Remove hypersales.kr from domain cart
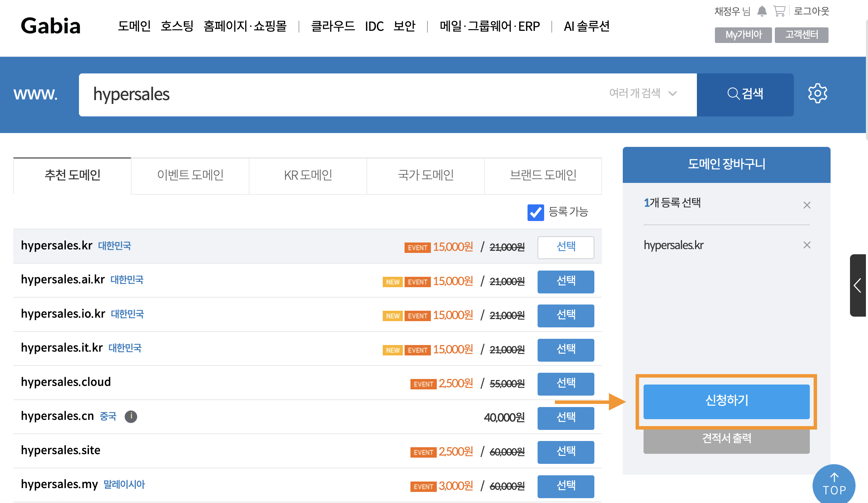The width and height of the screenshot is (868, 503). (x=807, y=245)
